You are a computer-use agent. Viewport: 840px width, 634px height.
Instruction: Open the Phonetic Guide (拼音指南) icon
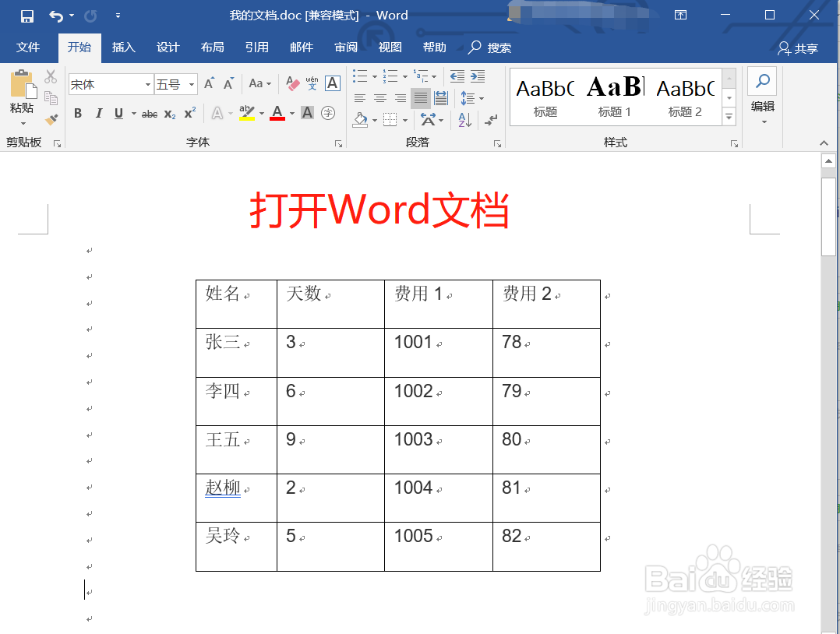310,82
